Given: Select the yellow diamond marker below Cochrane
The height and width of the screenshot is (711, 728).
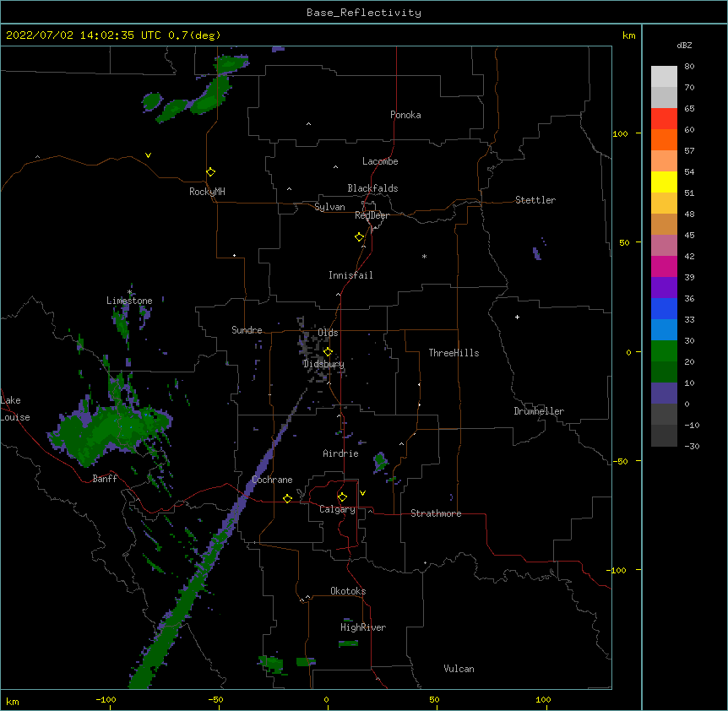Looking at the screenshot, I should pos(287,498).
